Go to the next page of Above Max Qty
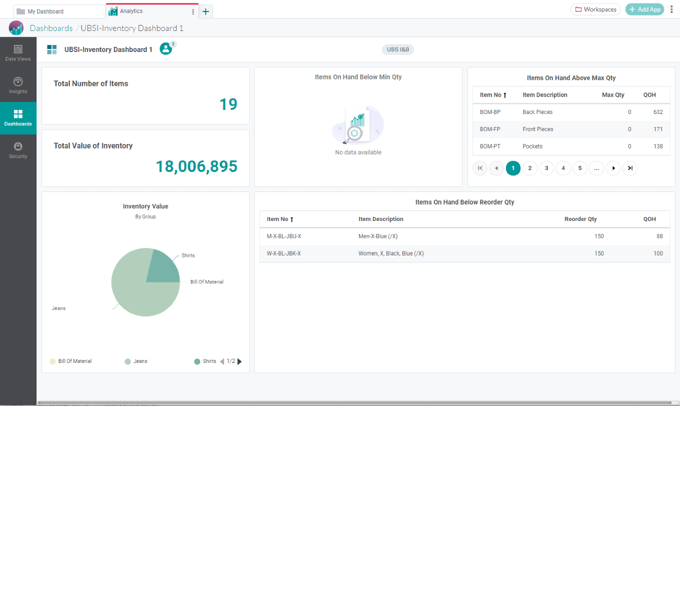This screenshot has width=680, height=606. point(613,168)
